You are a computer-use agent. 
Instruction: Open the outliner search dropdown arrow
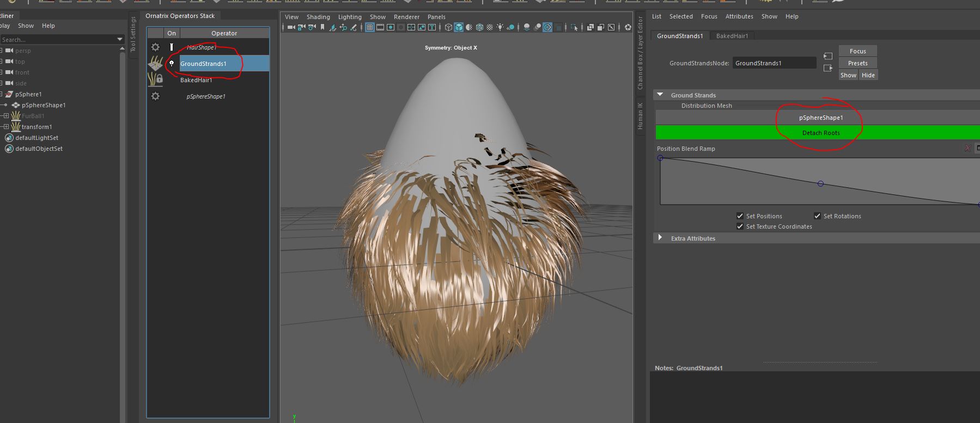point(120,39)
